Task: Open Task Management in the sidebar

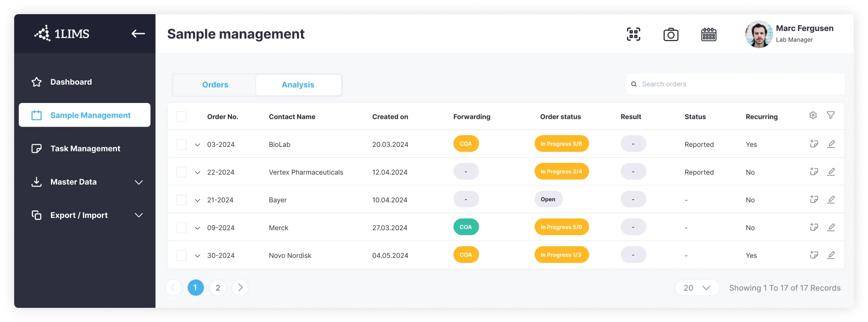Action: click(85, 148)
